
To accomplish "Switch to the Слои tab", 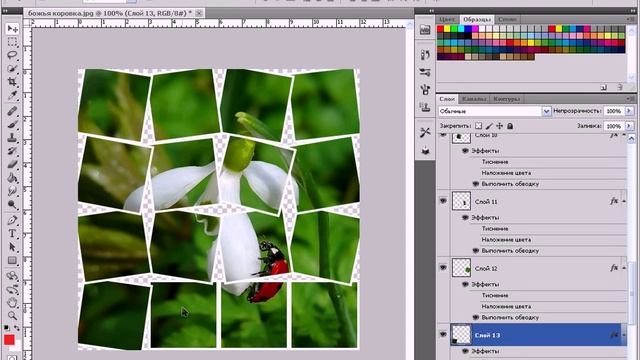I will pos(447,99).
